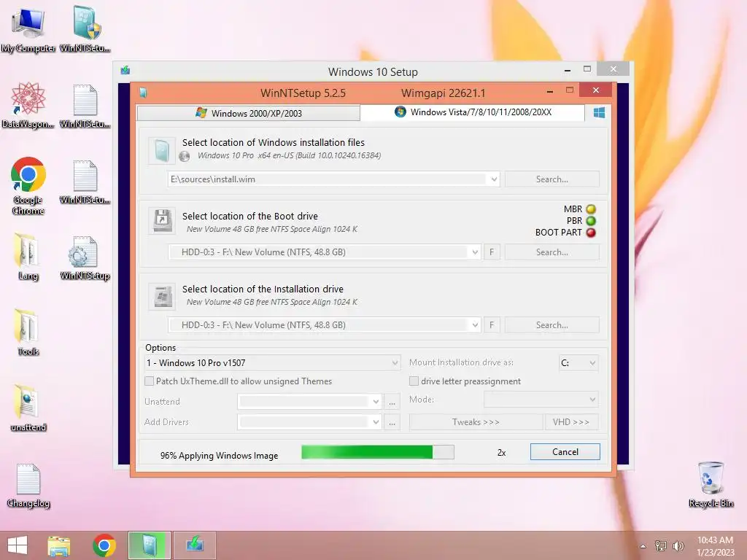This screenshot has height=560, width=747.
Task: Open the VHD >>> panel
Action: pos(570,422)
